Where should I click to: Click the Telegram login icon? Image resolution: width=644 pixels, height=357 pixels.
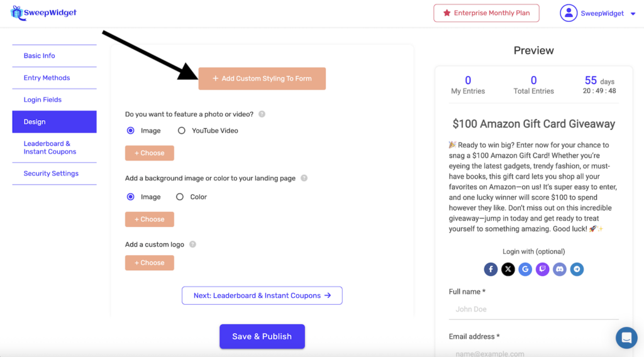pos(577,270)
